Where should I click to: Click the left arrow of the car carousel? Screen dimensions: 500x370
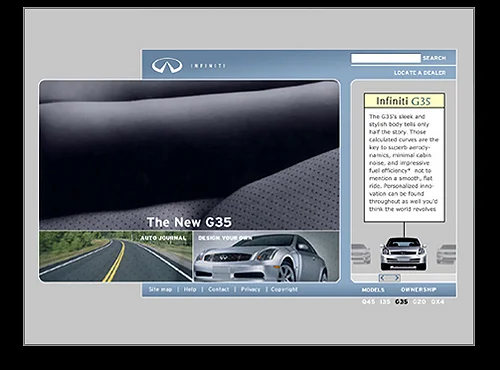(x=382, y=277)
